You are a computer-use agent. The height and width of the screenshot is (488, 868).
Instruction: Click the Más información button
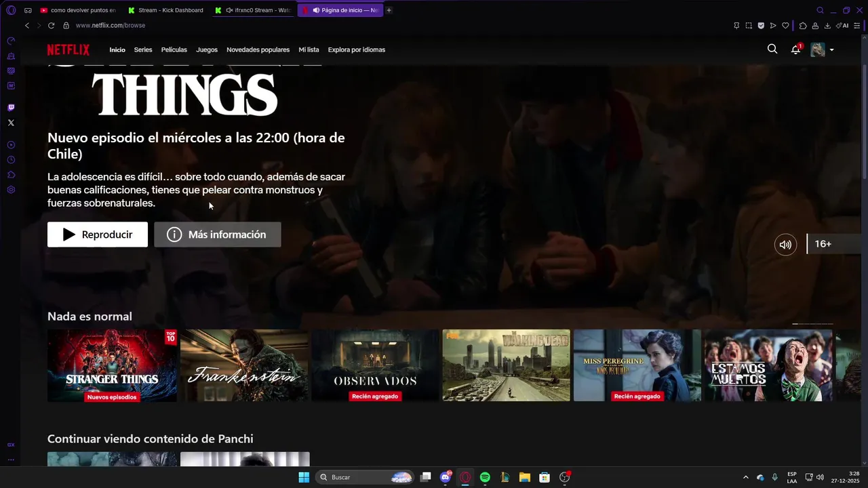(218, 235)
